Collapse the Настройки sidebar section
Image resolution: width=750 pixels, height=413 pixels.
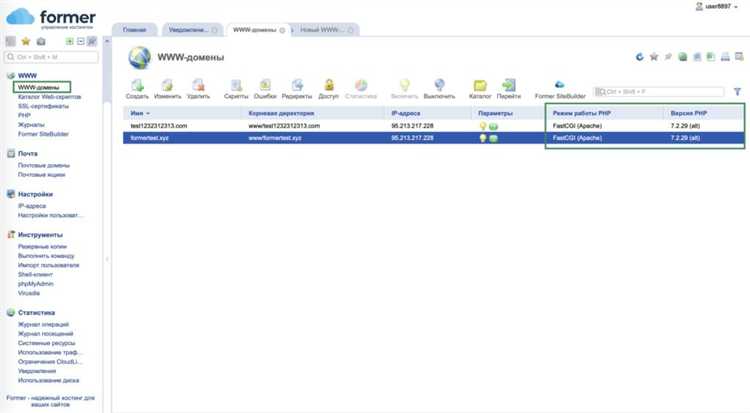(35, 194)
